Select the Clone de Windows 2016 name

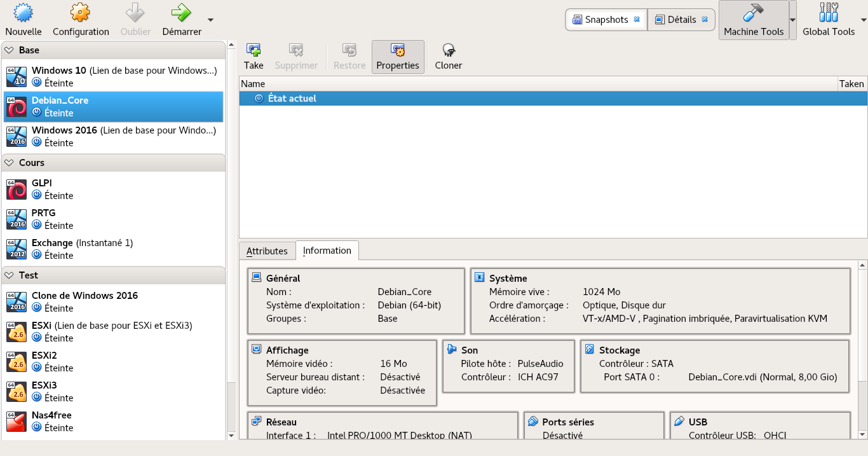coord(85,296)
